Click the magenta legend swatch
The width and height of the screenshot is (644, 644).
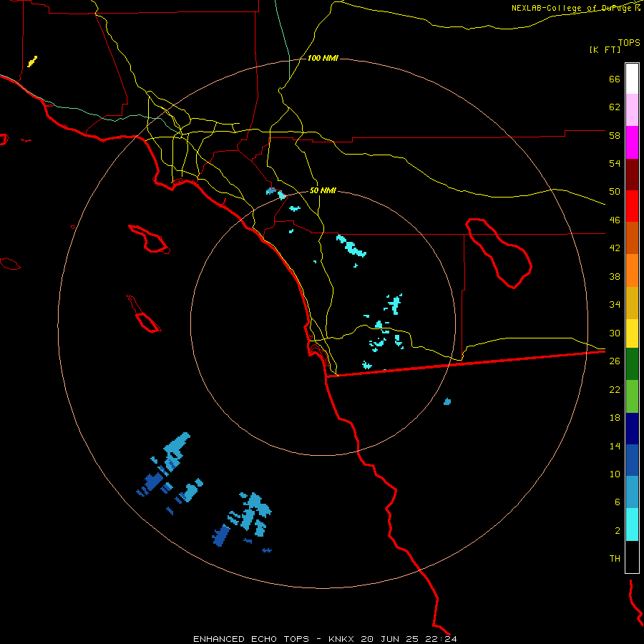(632, 142)
